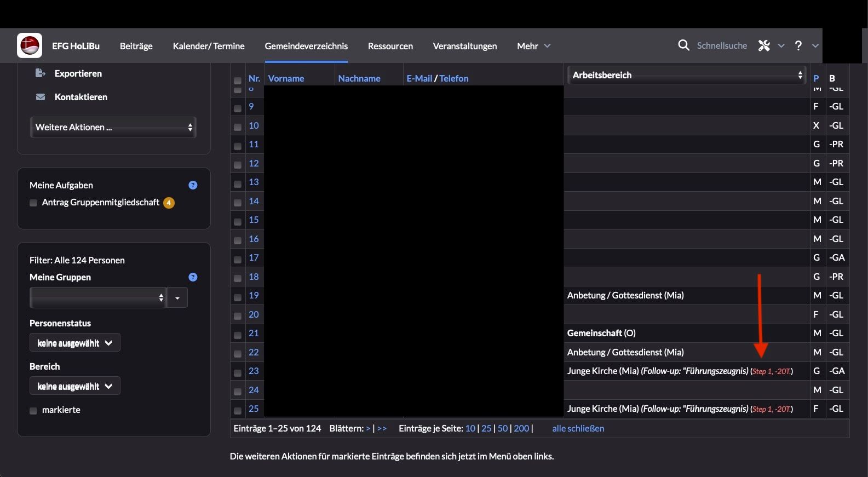The width and height of the screenshot is (868, 477).
Task: Open Personenstatus keine ausgewählt dropdown
Action: click(x=75, y=343)
